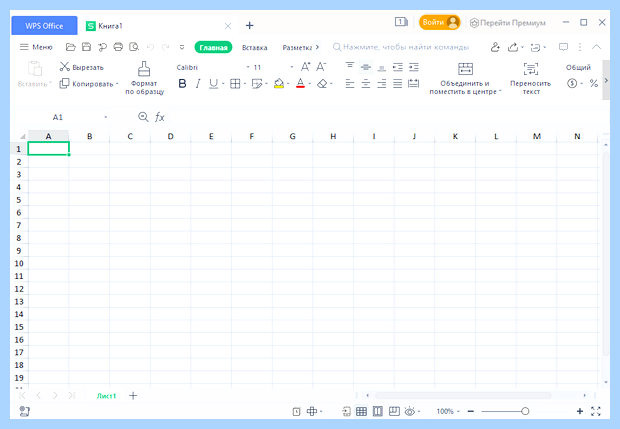
Task: Open print preview icon
Action: tap(134, 47)
